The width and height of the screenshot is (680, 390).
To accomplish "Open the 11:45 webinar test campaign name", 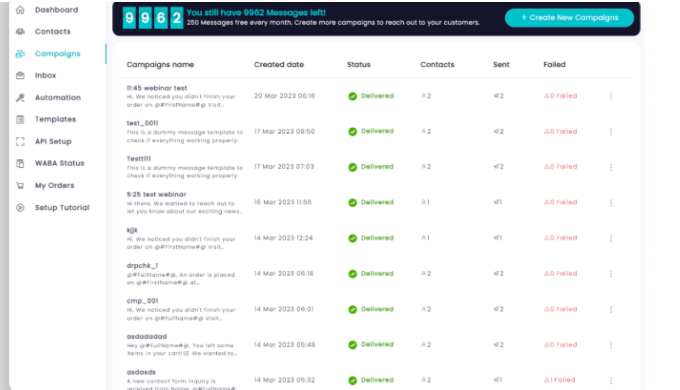I will coord(157,88).
